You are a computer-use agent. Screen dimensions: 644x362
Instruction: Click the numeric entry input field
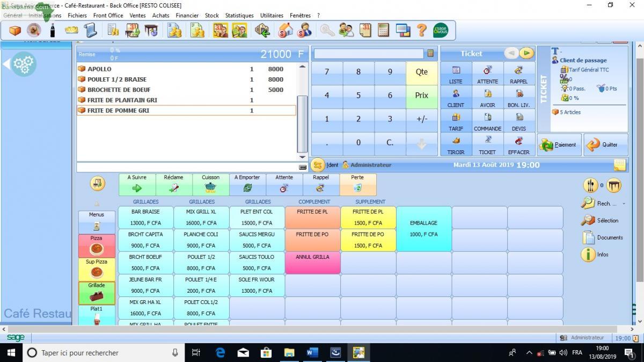tap(369, 54)
